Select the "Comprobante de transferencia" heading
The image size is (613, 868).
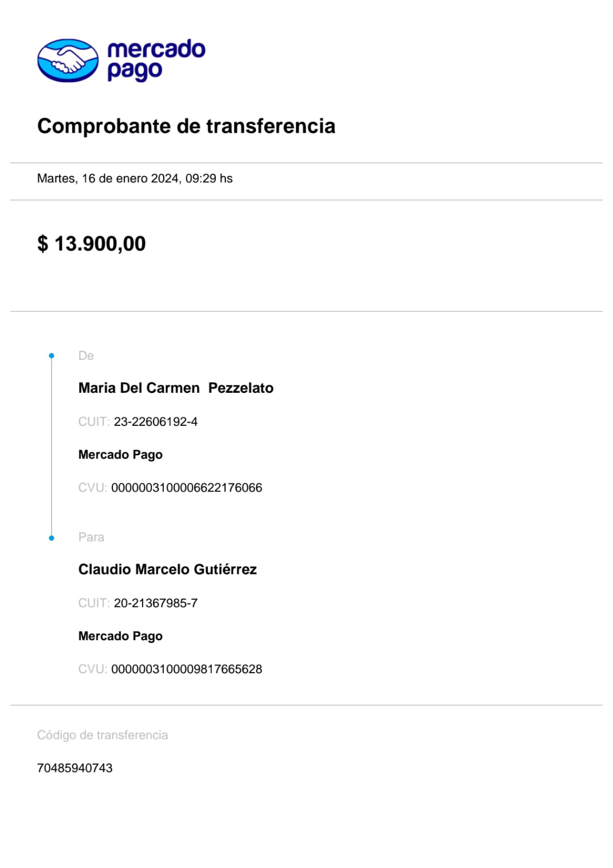186,126
